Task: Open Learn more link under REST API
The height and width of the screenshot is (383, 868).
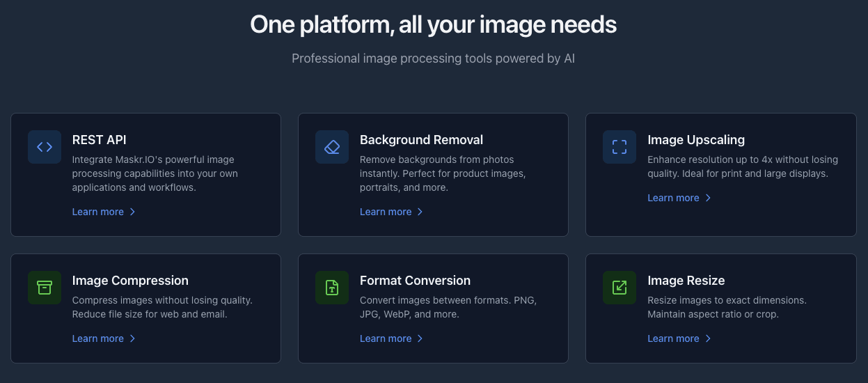Action: 104,212
